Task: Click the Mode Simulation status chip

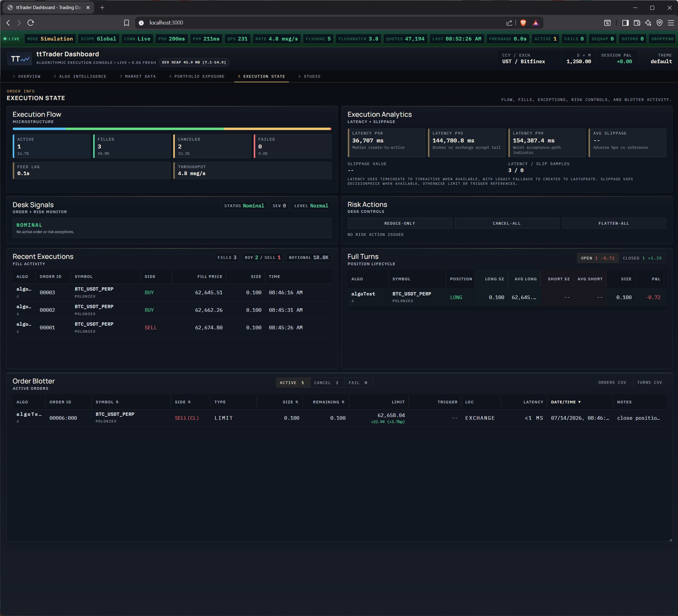Action: pyautogui.click(x=50, y=39)
